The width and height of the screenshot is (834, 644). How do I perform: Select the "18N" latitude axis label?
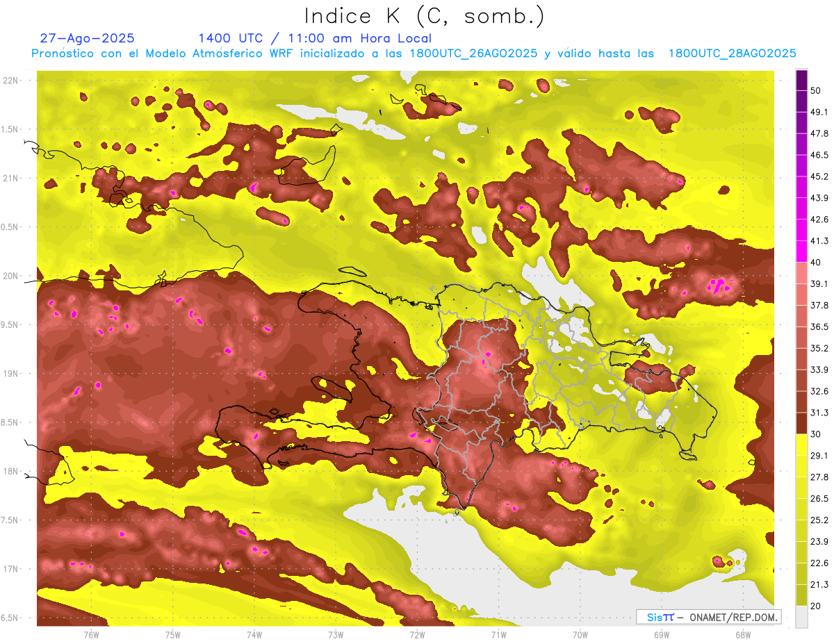point(11,471)
